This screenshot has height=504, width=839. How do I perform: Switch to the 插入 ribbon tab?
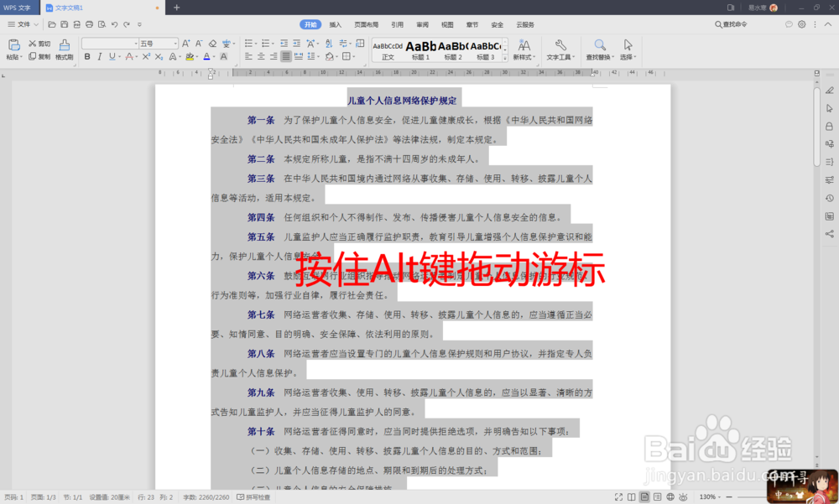click(335, 25)
